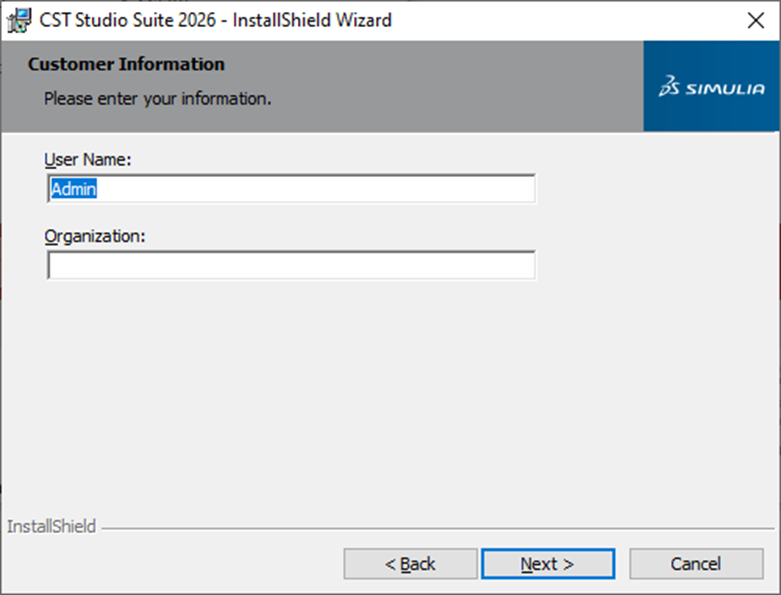Screen dimensions: 781x595
Task: Close the InstallShield Wizard window
Action: (x=756, y=20)
